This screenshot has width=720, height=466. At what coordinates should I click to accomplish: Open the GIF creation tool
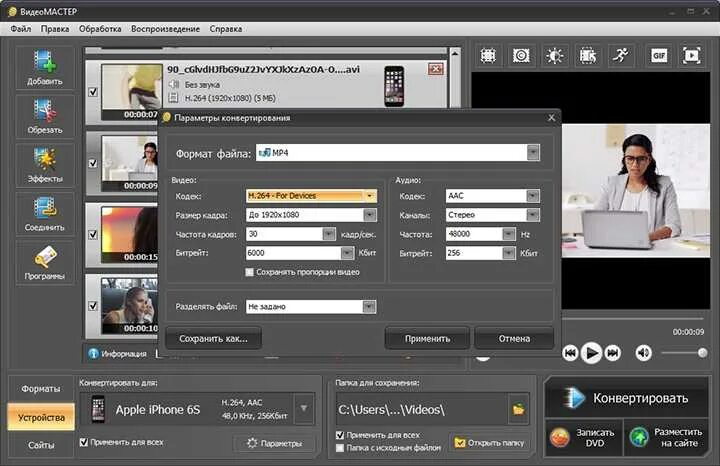659,56
